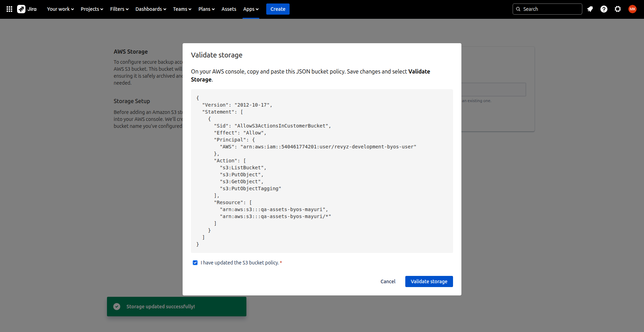Open the Dashboards menu
644x332 pixels.
coord(151,9)
